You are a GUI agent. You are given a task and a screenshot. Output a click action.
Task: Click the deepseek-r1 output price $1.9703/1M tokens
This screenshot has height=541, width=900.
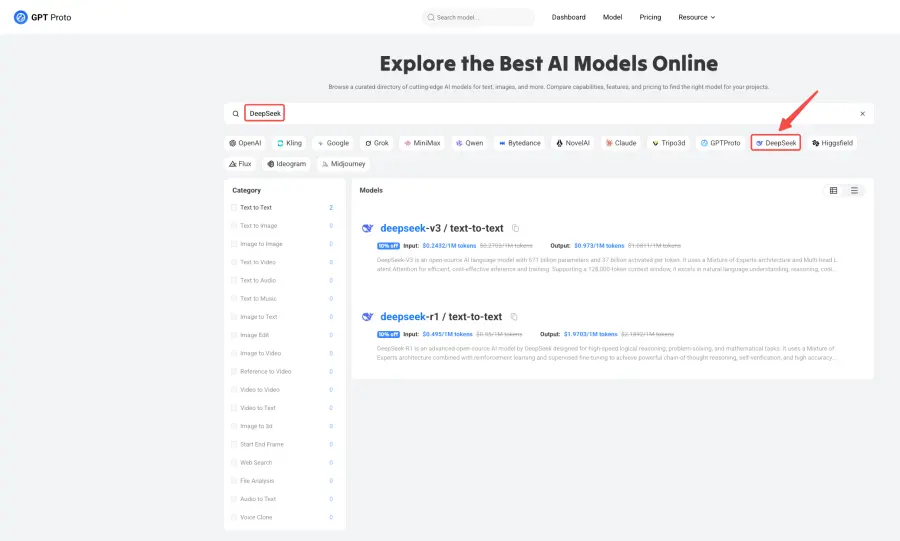590,334
